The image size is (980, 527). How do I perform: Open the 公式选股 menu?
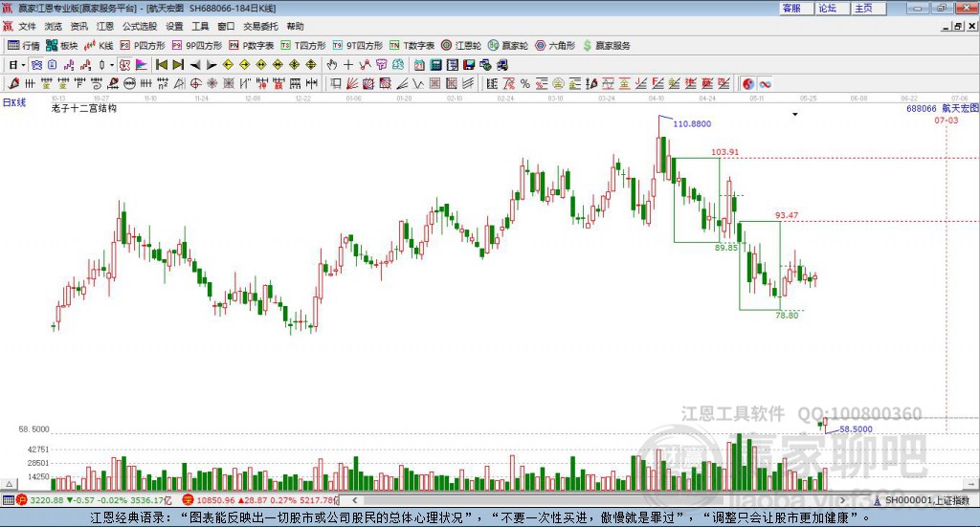point(140,26)
